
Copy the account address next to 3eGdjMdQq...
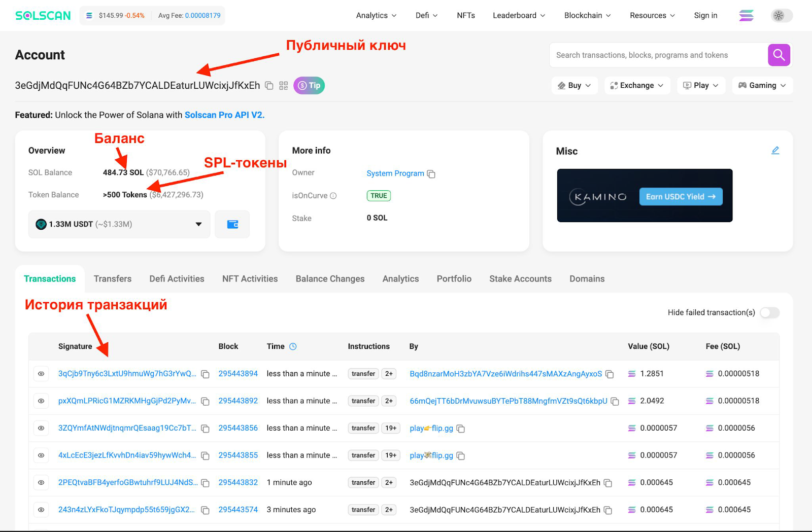[269, 86]
